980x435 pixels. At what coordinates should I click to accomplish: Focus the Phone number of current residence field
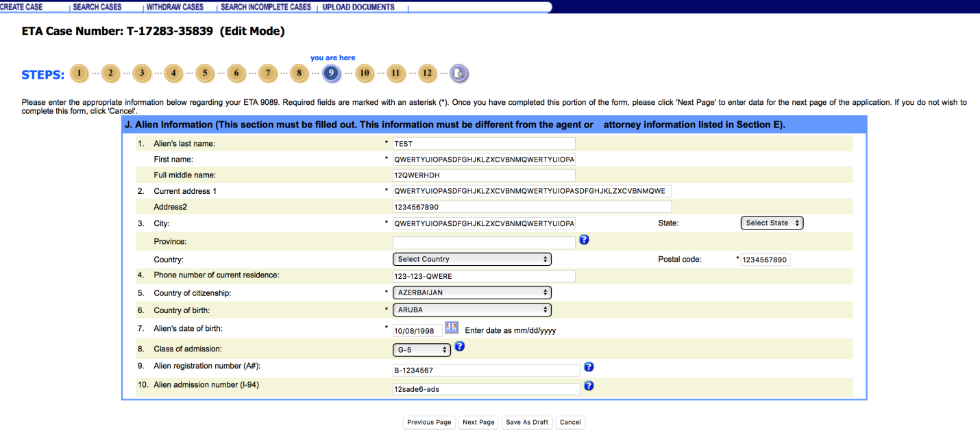click(484, 277)
